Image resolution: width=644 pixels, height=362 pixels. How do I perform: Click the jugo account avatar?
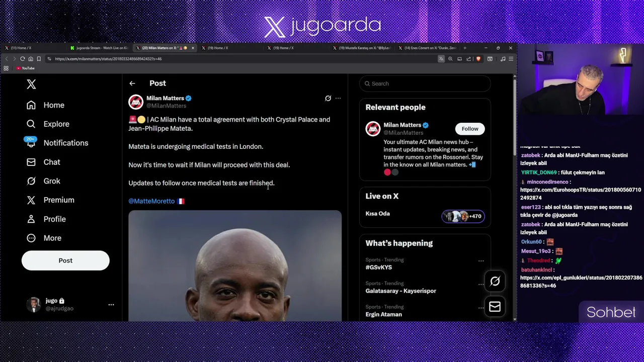34,304
